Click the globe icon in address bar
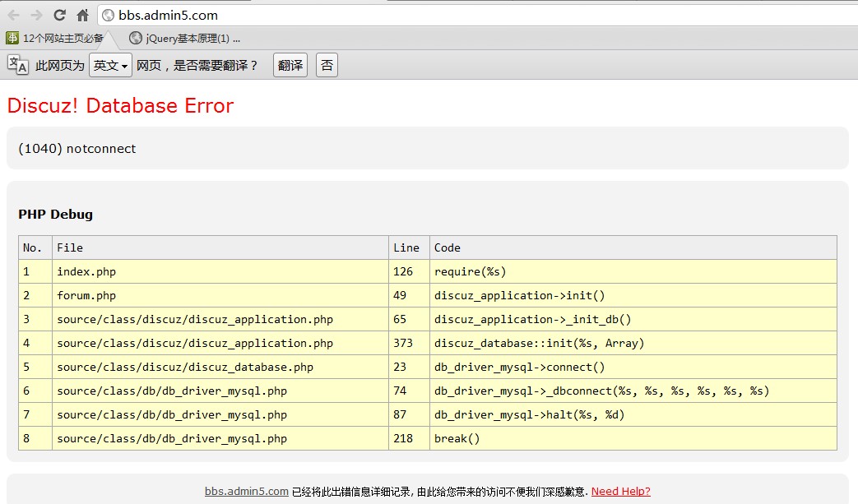 coord(109,16)
